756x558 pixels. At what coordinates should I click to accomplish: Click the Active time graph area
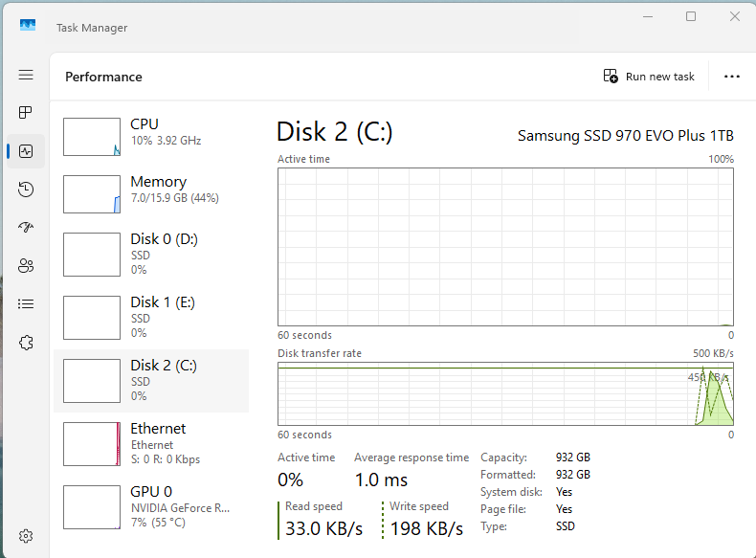click(x=505, y=247)
